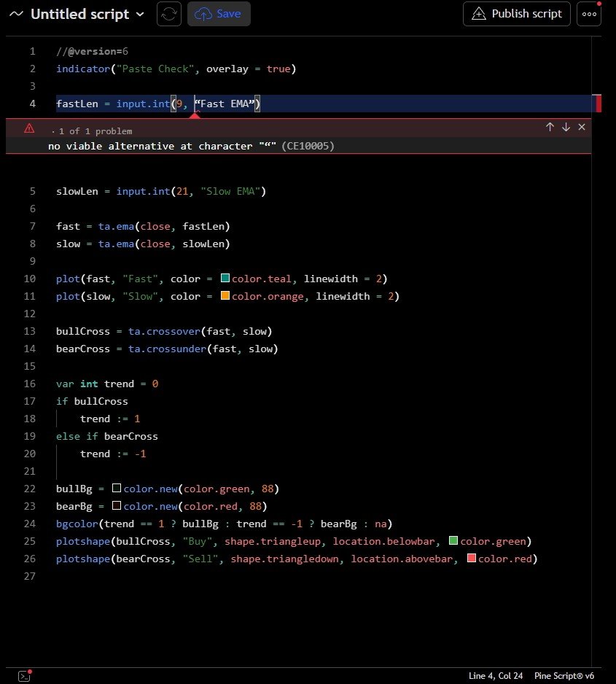Screen dimensions: 616x684
Task: Click 'location.belowbar' on line 25
Action: [x=384, y=541]
